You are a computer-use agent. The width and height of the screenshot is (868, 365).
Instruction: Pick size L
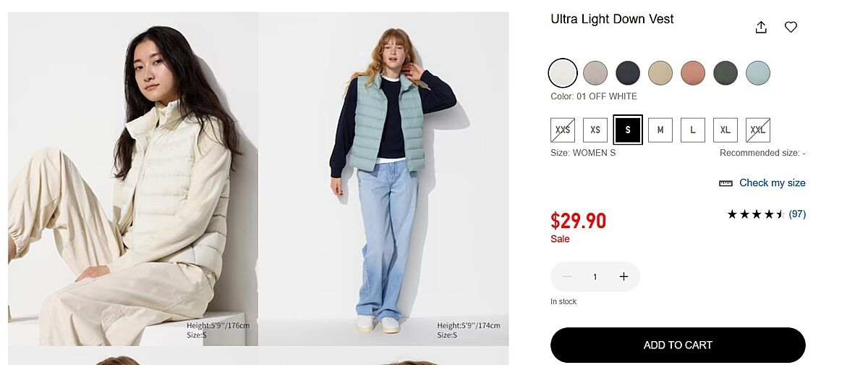pyautogui.click(x=693, y=130)
